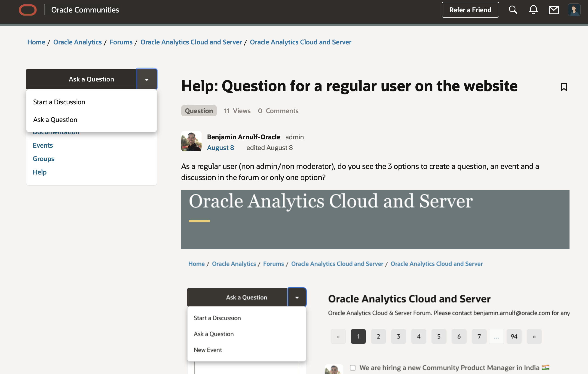Go to Forums in the top breadcrumb

pyautogui.click(x=121, y=42)
